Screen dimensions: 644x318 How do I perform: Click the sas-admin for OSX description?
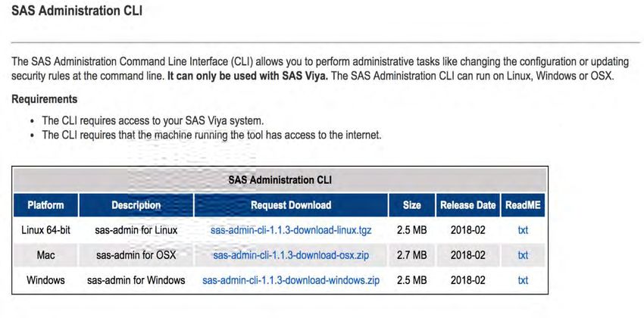[x=136, y=255]
